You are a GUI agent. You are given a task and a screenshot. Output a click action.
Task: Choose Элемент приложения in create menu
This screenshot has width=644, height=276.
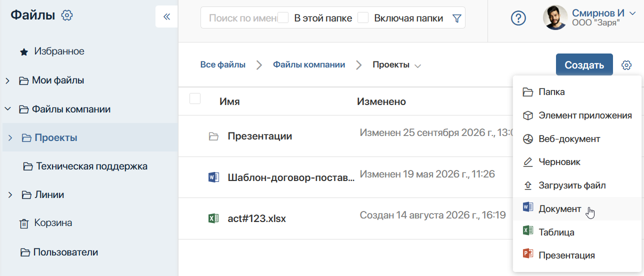click(x=577, y=115)
